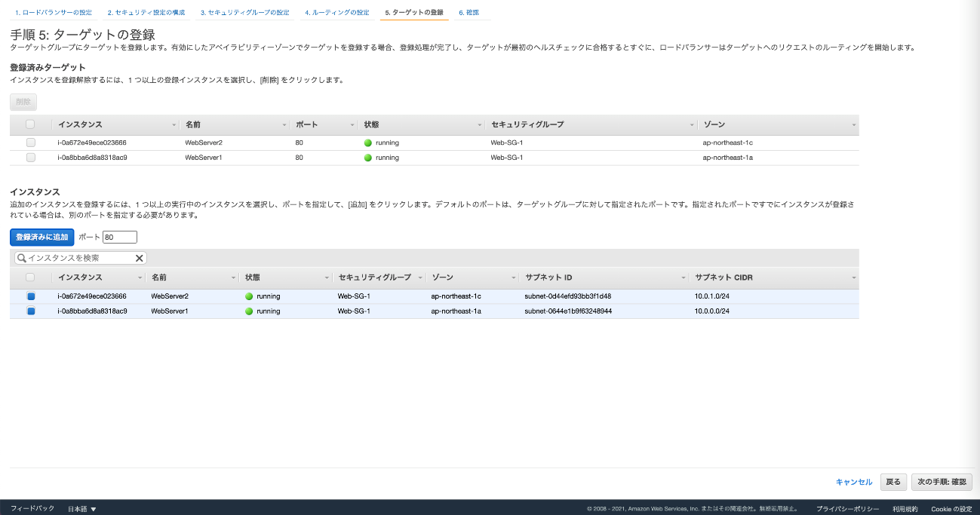Click the 登録済みに追加 button
This screenshot has height=515, width=980.
[x=42, y=238]
